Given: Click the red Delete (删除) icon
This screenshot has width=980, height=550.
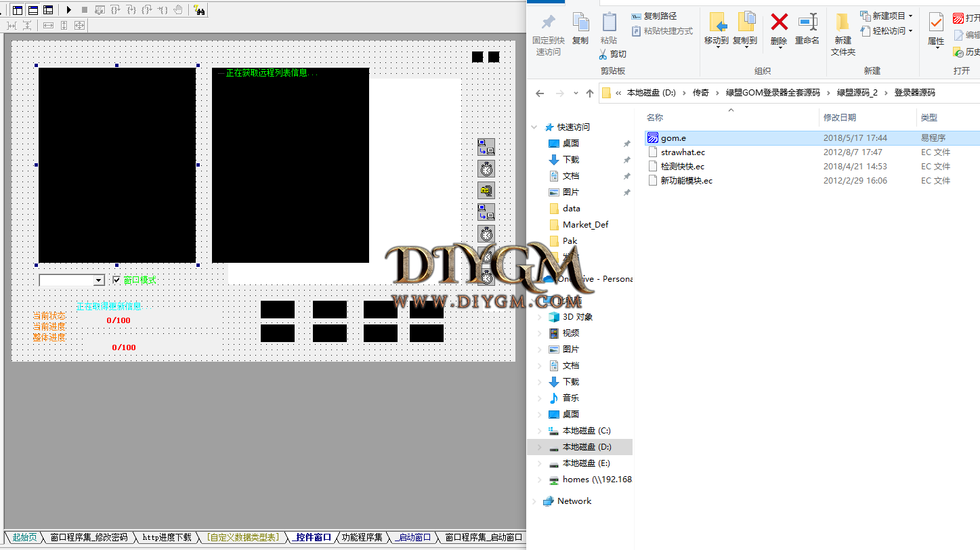Looking at the screenshot, I should [780, 22].
